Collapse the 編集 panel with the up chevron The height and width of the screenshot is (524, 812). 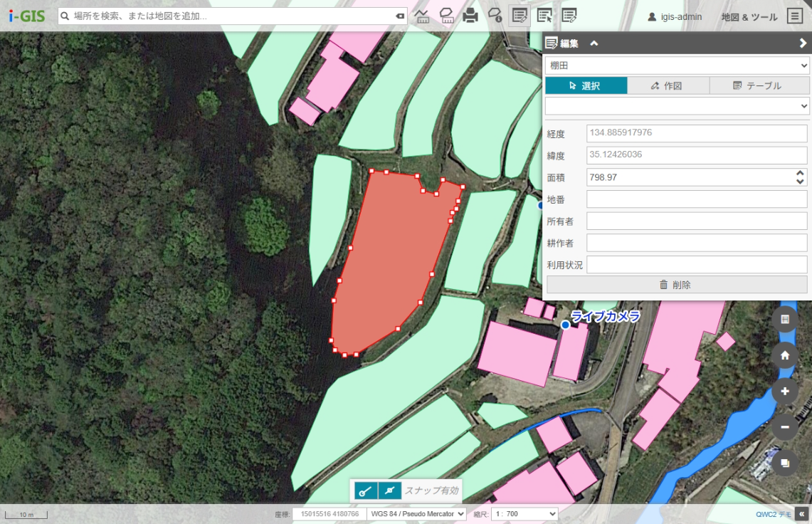coord(594,43)
